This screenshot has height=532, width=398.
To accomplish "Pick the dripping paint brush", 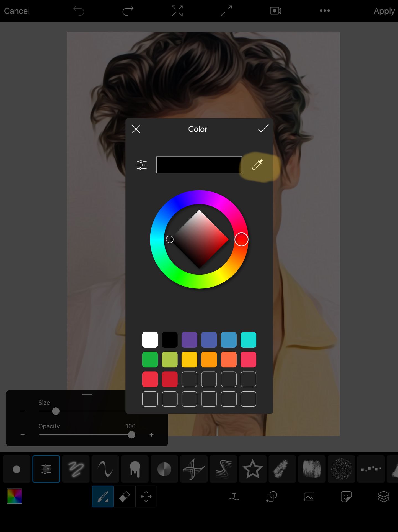I will click(135, 469).
